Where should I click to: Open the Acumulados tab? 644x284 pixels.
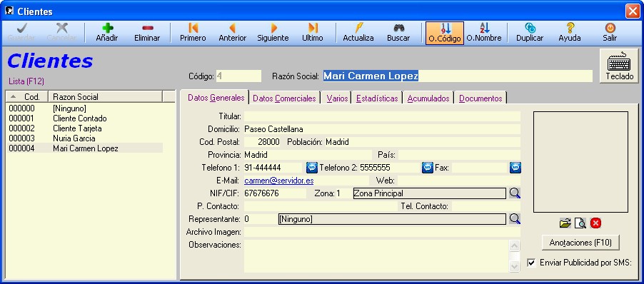tap(428, 98)
